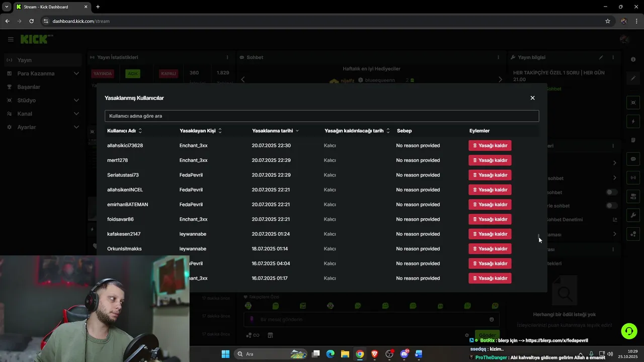Click the info icon in right toolbar
Viewport: 644px width, 362px height.
pyautogui.click(x=633, y=59)
